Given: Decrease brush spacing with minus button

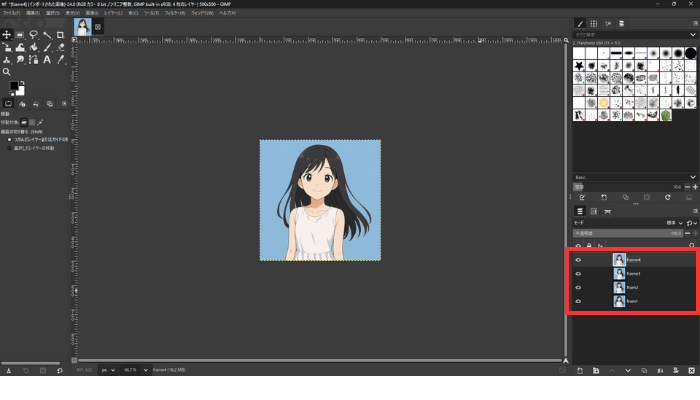Looking at the screenshot, I should pyautogui.click(x=688, y=187).
